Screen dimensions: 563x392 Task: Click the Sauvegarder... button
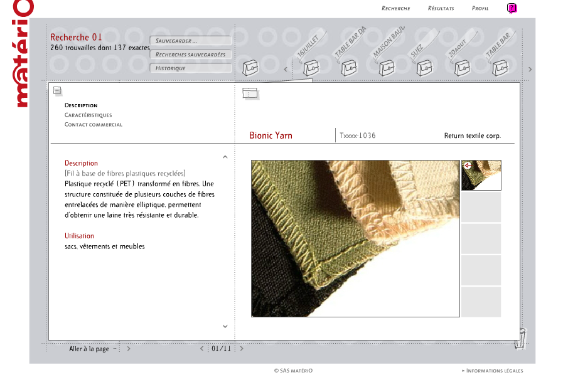click(x=191, y=41)
